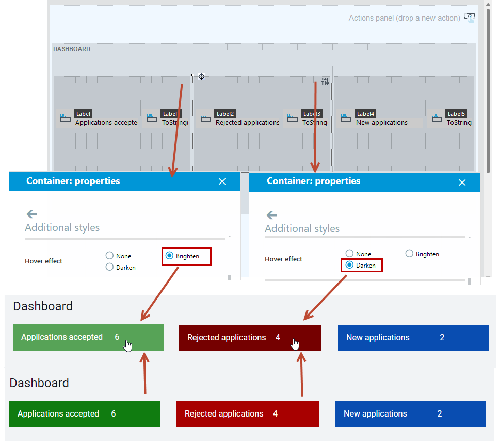Choose Darken in the panel with Brighten selected
The height and width of the screenshot is (448, 499).
pyautogui.click(x=109, y=267)
